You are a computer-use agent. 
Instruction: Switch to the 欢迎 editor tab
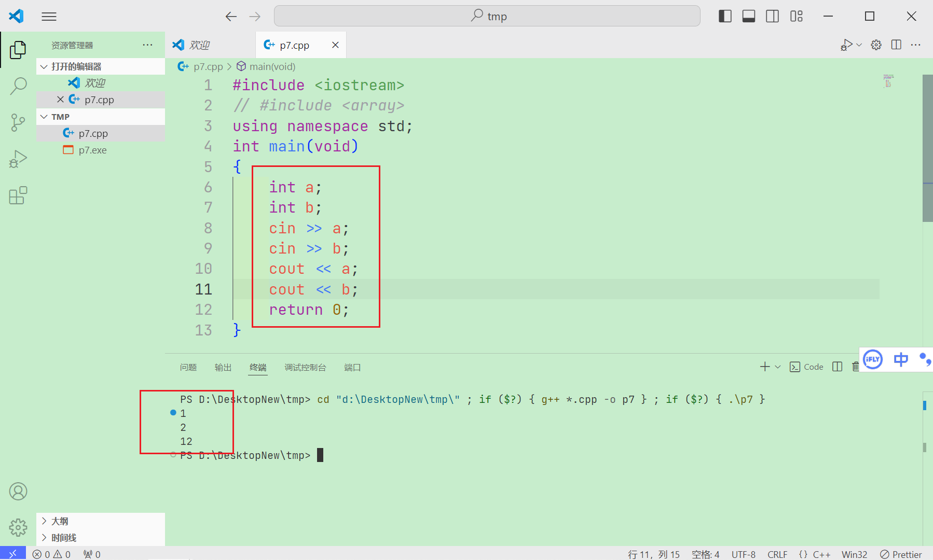pyautogui.click(x=210, y=45)
